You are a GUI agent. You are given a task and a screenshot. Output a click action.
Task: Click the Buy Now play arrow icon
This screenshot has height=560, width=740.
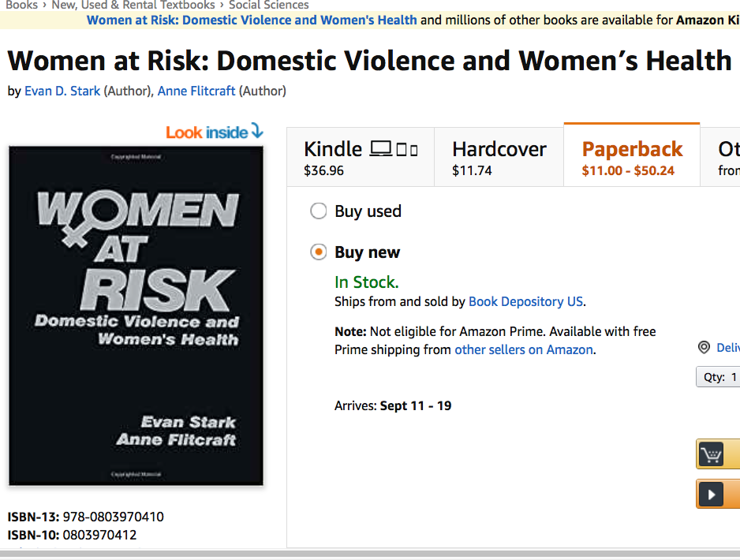pos(712,495)
